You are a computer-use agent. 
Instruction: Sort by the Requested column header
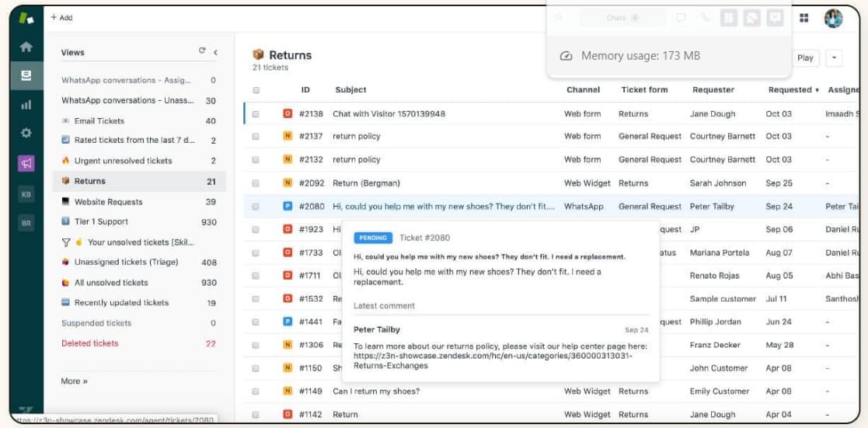[x=793, y=89]
